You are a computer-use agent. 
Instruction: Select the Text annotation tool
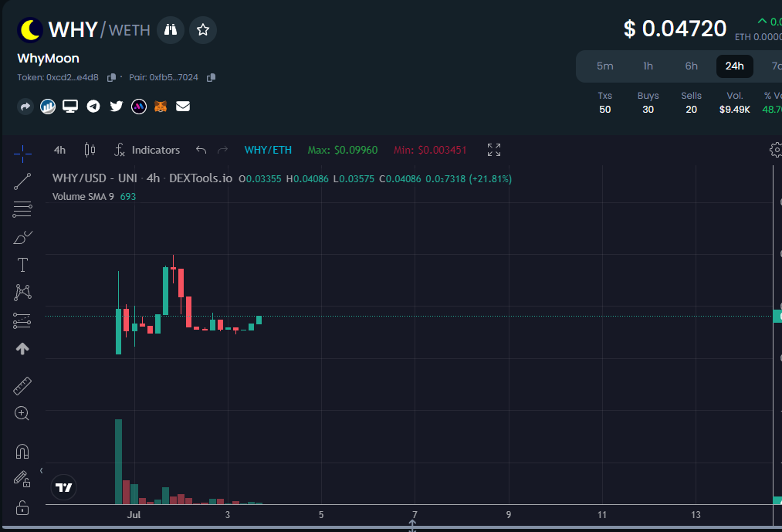pos(22,265)
